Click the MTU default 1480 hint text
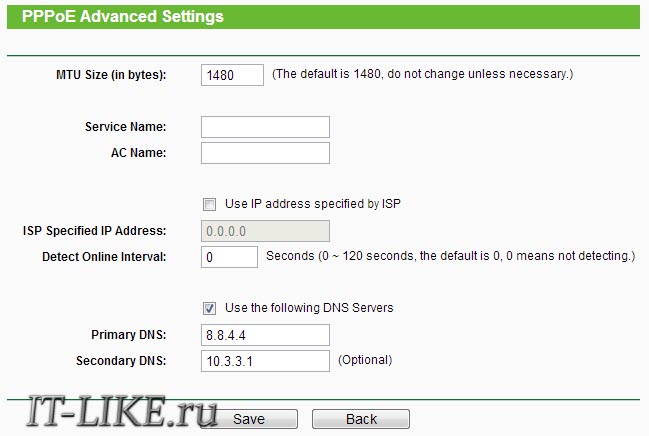The height and width of the screenshot is (436, 649). point(423,74)
